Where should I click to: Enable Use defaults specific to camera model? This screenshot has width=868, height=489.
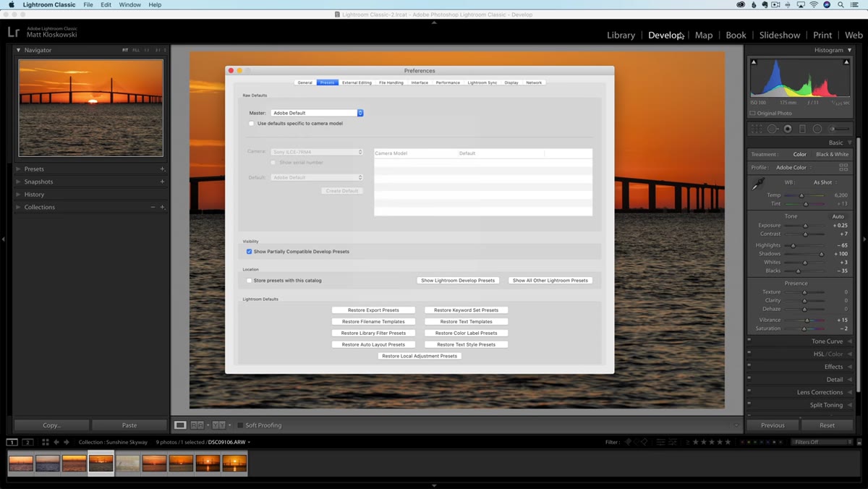[252, 124]
